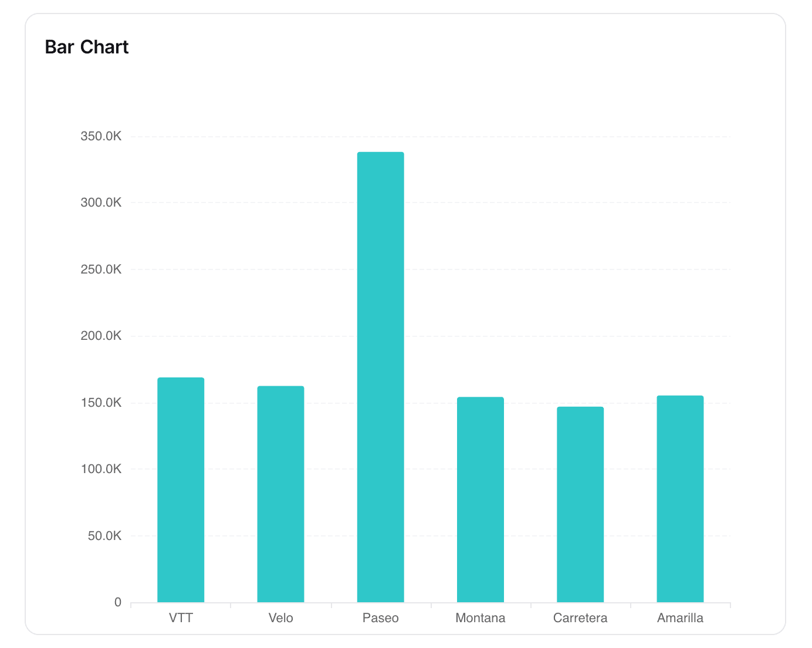Click the Bar Chart title
Screen dimensions: 812x648
87,47
